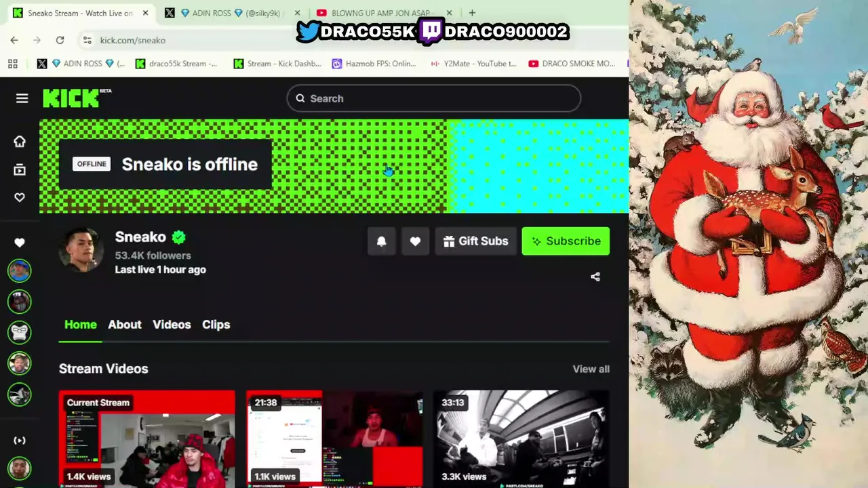
Task: Open a new browser tab
Action: 472,13
